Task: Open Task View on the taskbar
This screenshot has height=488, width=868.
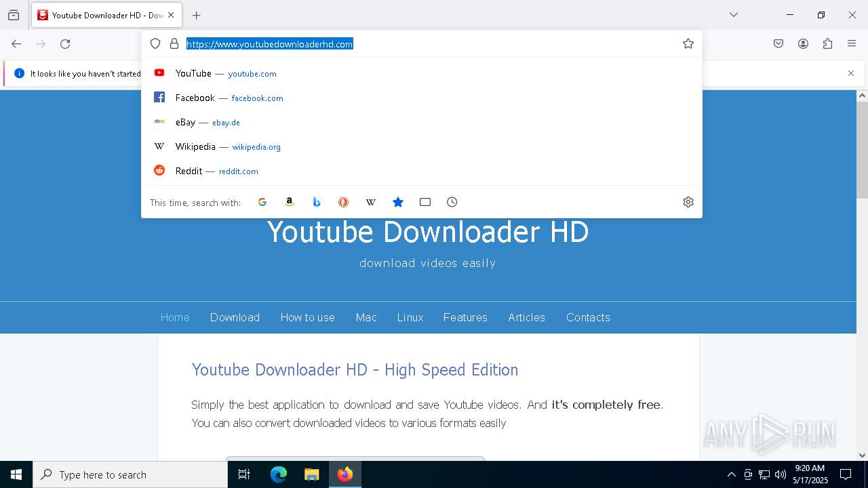Action: [244, 474]
